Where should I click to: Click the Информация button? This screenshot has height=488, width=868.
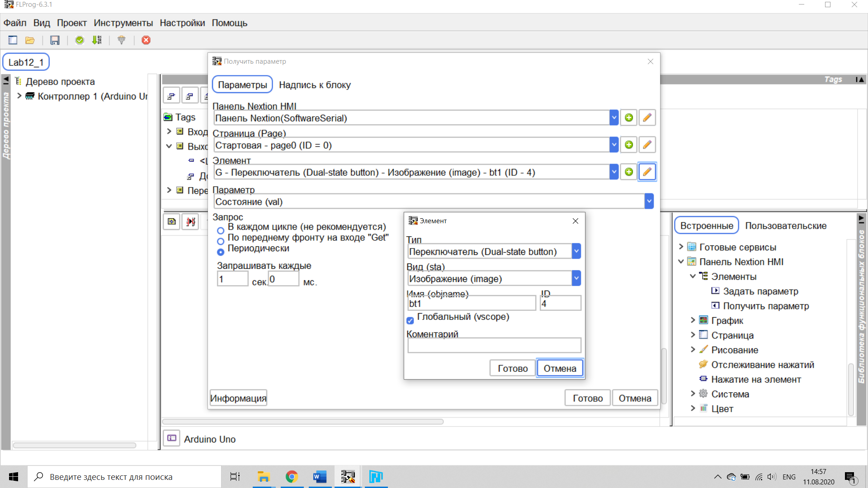coord(238,398)
